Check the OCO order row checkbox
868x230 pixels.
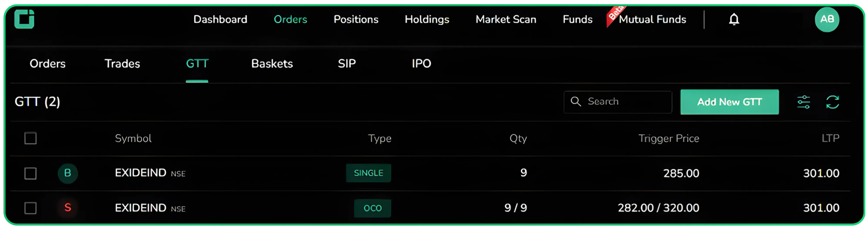30,209
